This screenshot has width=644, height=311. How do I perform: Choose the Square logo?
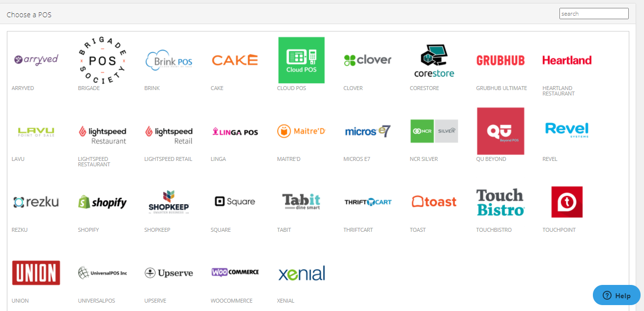(235, 201)
